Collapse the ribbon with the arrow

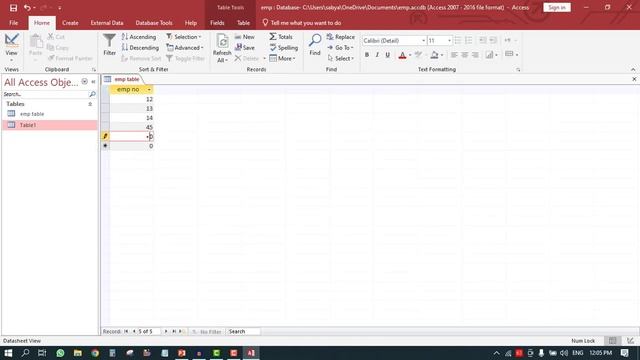[x=633, y=69]
